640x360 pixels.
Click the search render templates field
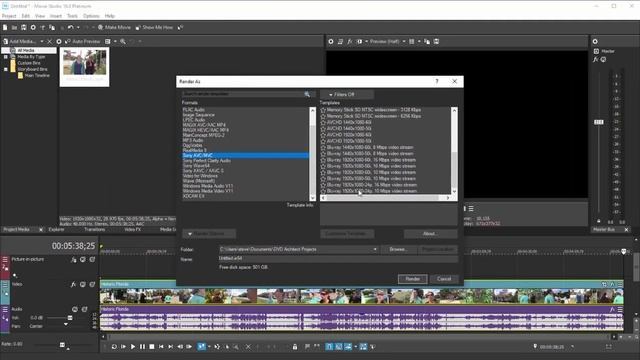pyautogui.click(x=243, y=94)
